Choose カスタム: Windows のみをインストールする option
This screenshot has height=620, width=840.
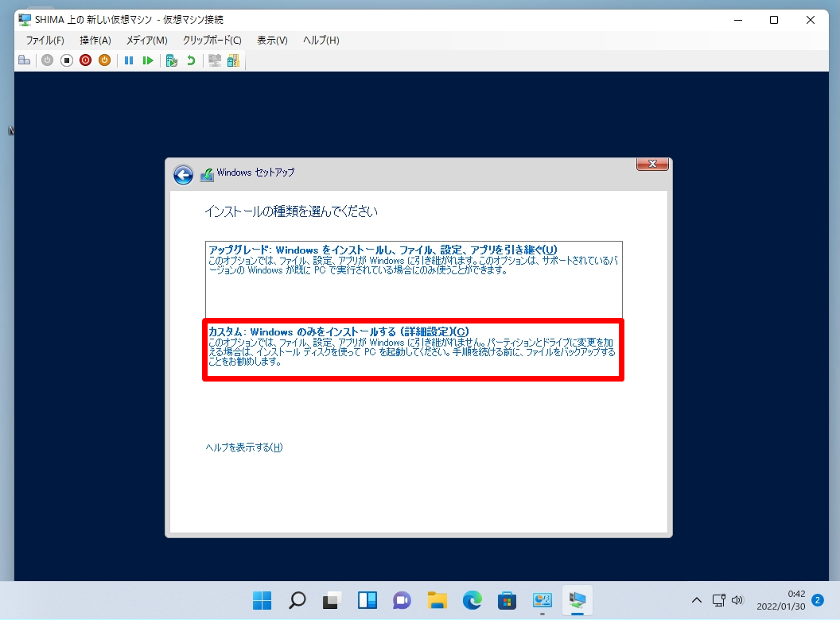coord(413,350)
